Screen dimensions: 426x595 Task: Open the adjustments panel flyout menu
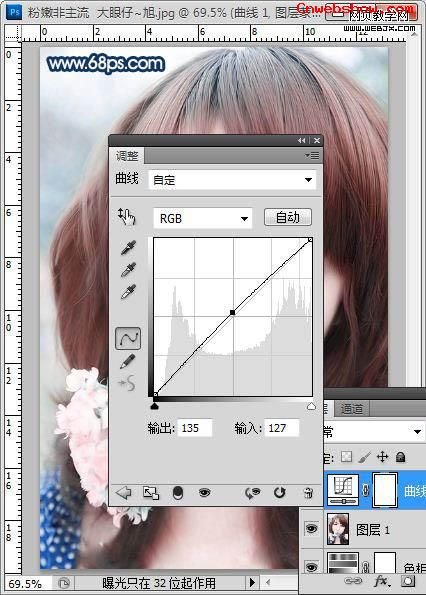(x=312, y=156)
